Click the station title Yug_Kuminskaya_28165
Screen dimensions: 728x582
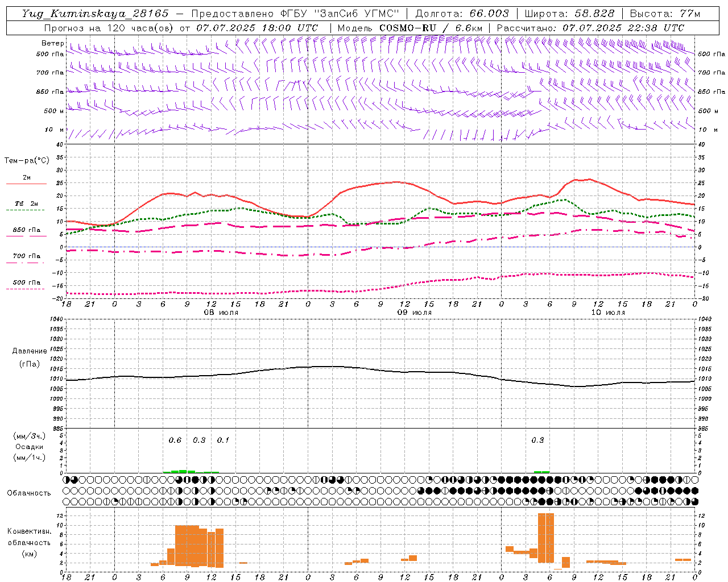point(95,14)
